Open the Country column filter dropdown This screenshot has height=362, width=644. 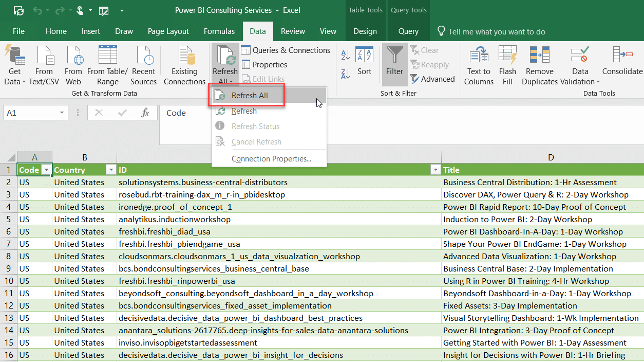point(110,170)
